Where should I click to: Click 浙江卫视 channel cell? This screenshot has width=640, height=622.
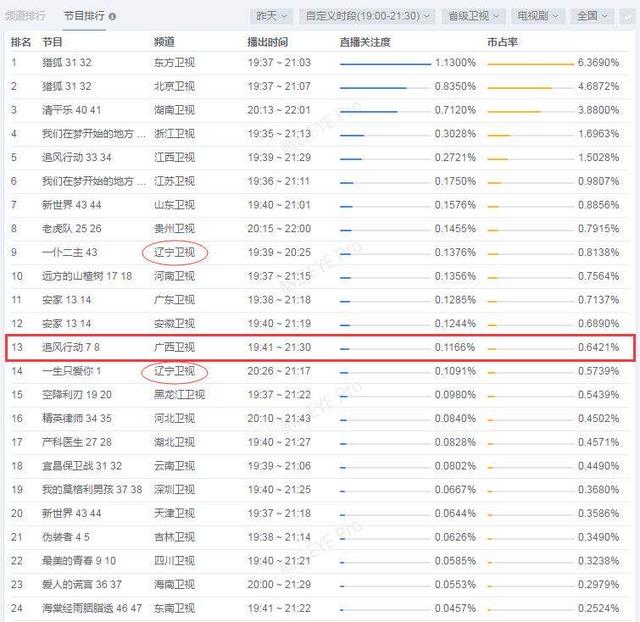[174, 133]
